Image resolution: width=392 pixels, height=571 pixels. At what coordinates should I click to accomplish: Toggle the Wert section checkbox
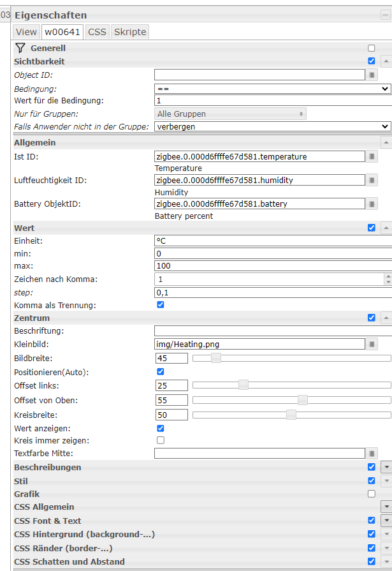click(371, 228)
